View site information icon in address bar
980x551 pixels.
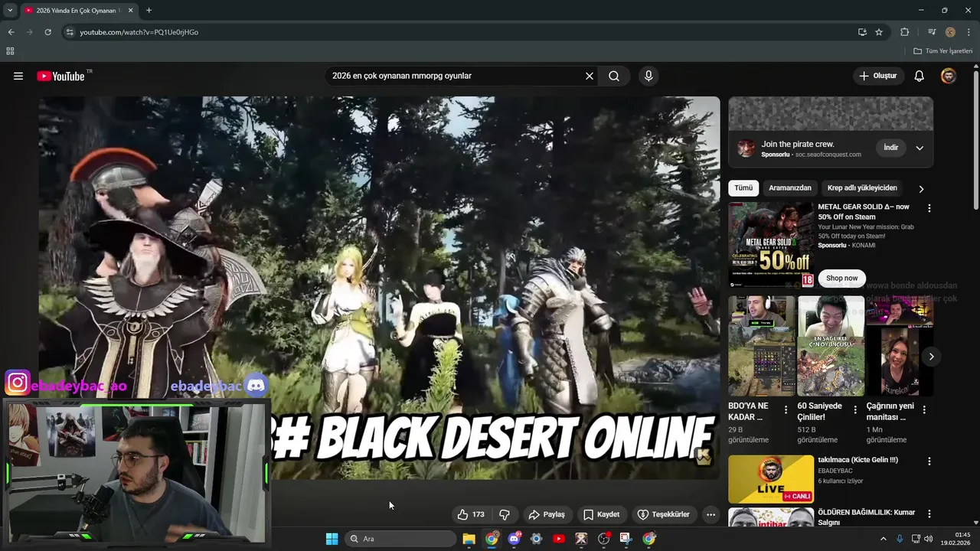click(70, 32)
